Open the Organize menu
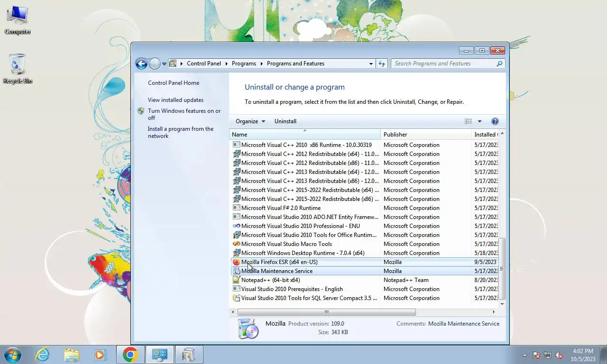Screen dimensions: 607x364 click(250, 121)
